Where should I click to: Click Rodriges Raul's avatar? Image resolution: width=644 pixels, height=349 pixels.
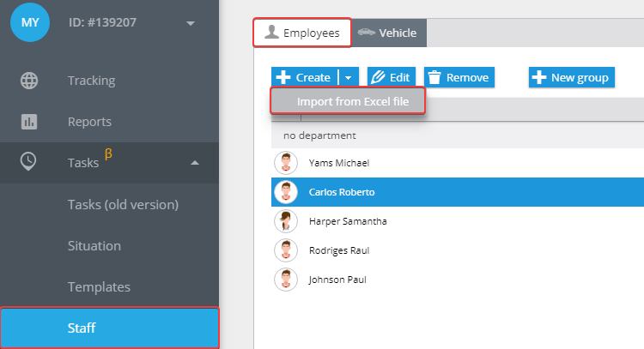tap(286, 250)
